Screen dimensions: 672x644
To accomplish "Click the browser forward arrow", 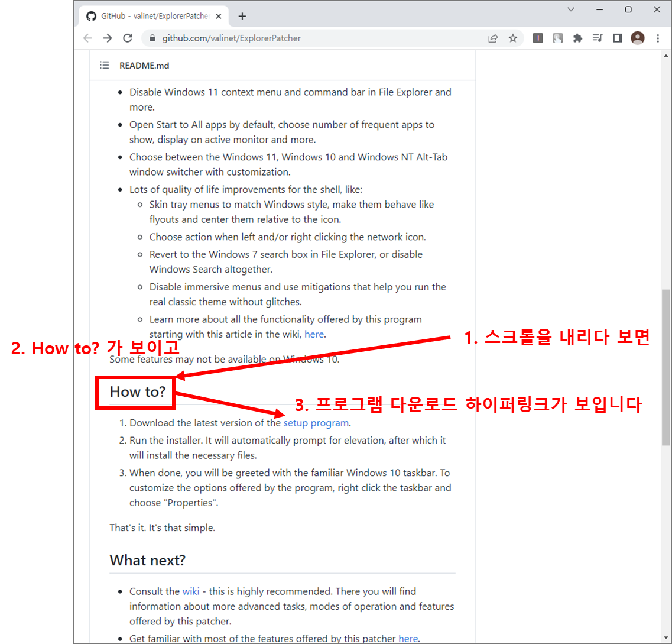I will tap(108, 38).
